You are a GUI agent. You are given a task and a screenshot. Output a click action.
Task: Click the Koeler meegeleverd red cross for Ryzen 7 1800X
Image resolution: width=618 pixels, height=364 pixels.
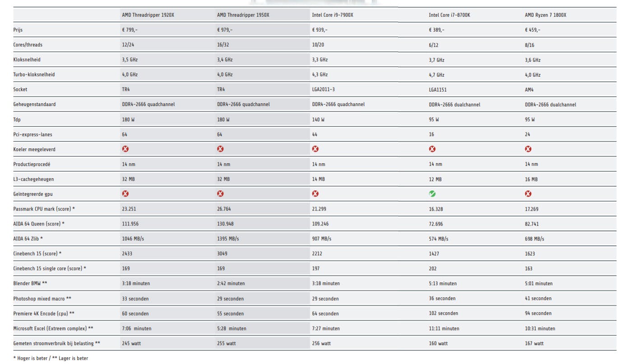pos(528,149)
